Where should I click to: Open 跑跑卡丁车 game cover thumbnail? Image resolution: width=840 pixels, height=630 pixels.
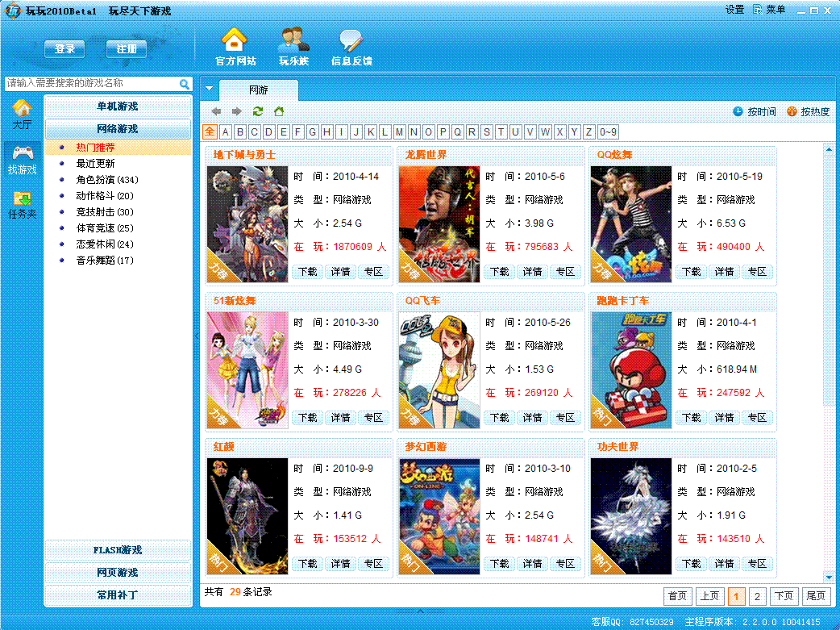(631, 370)
